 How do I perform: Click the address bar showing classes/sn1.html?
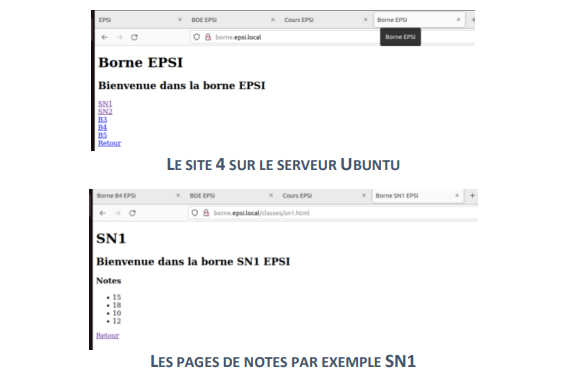point(333,213)
